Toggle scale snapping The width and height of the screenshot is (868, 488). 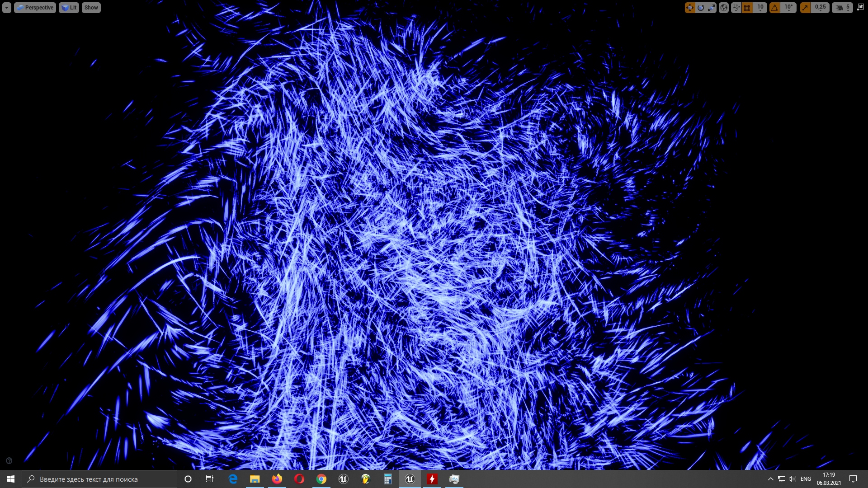[x=805, y=8]
